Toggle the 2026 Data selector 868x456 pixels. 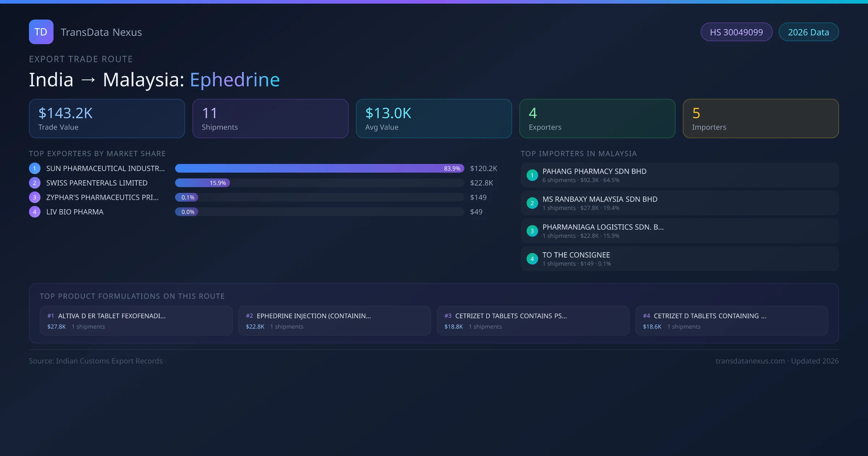(808, 32)
